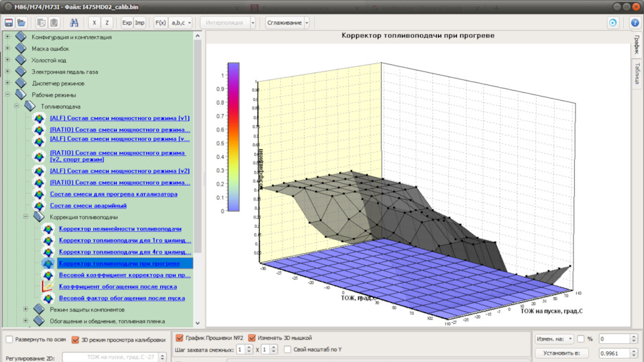Click the 3D map icon beside Состав смеси для прогрева

tap(39, 194)
